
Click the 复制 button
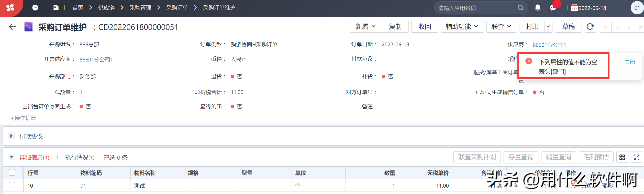pyautogui.click(x=395, y=27)
